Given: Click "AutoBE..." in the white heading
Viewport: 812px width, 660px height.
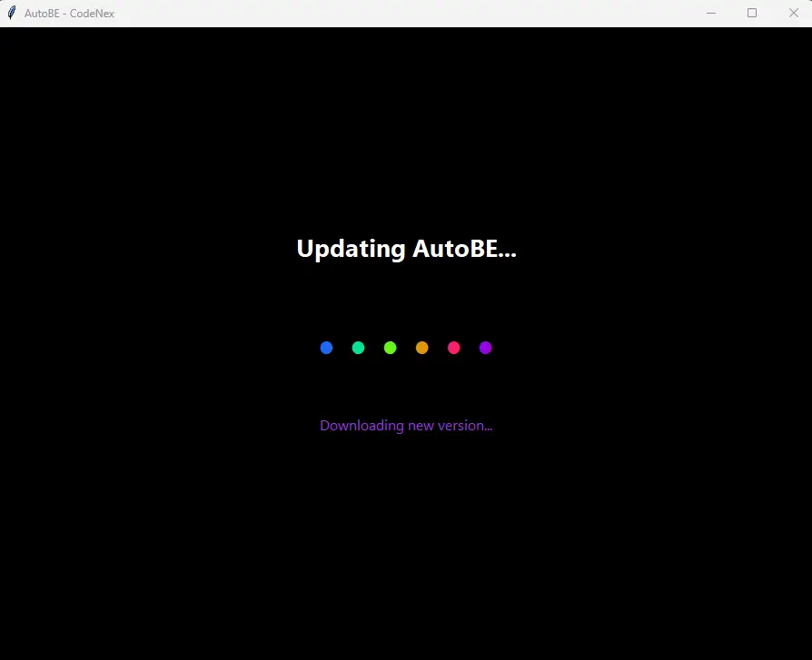Looking at the screenshot, I should [x=464, y=249].
